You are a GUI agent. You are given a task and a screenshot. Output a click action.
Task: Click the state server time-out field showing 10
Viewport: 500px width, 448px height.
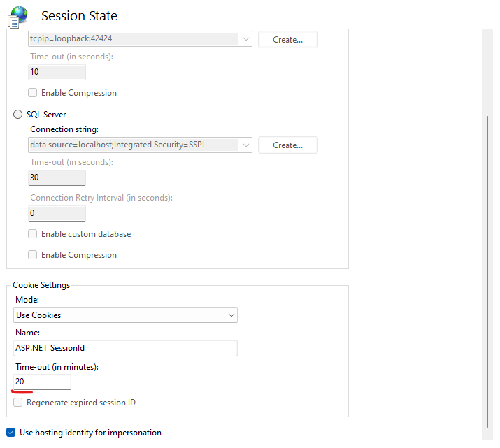click(x=57, y=72)
